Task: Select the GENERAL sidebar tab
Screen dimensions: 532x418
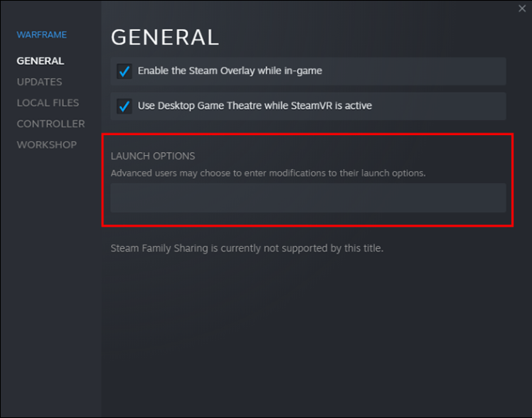Action: click(x=40, y=61)
